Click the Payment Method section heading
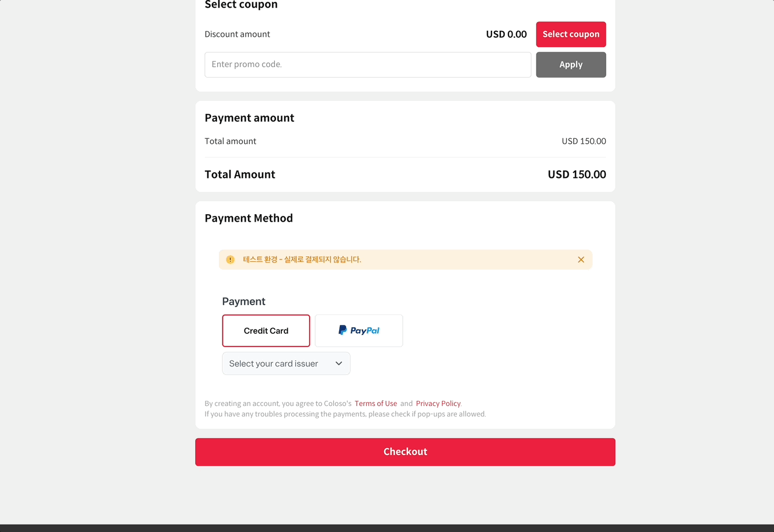774x532 pixels. pyautogui.click(x=249, y=218)
